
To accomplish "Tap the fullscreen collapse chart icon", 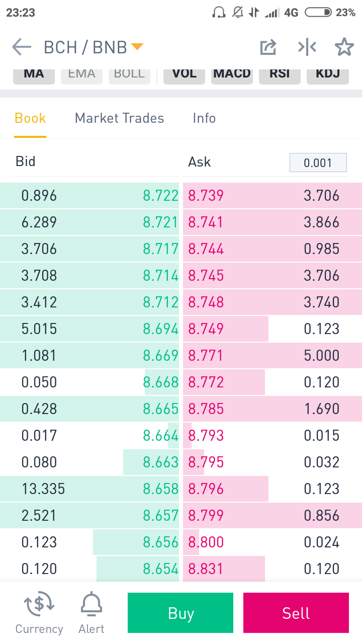I will pyautogui.click(x=307, y=47).
